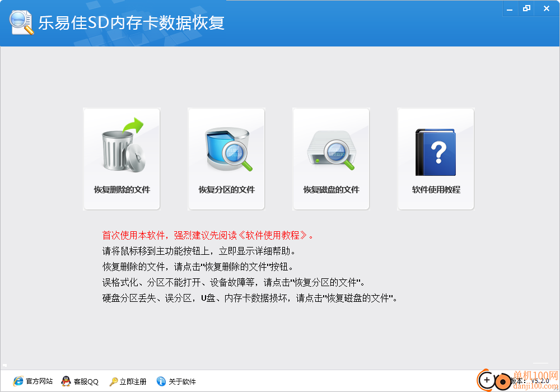560x392 pixels.
Task: Click 恢复删除的文件 button label
Action: click(x=122, y=190)
